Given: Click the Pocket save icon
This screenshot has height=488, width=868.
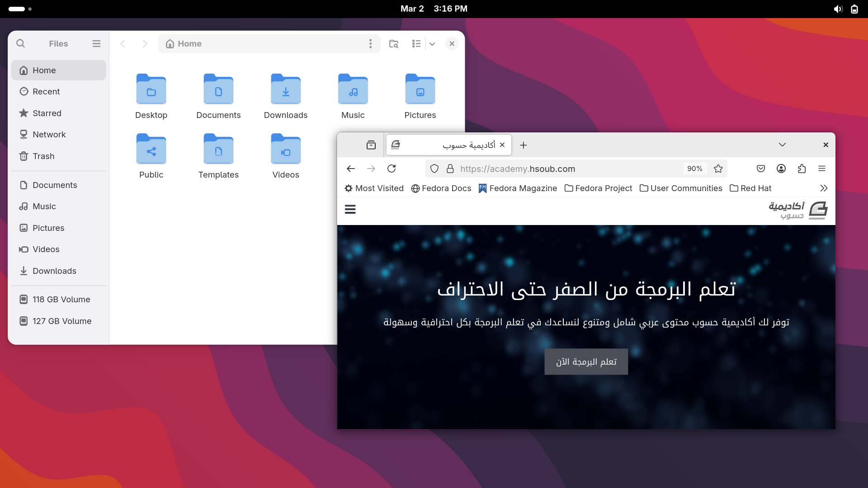Looking at the screenshot, I should [760, 169].
